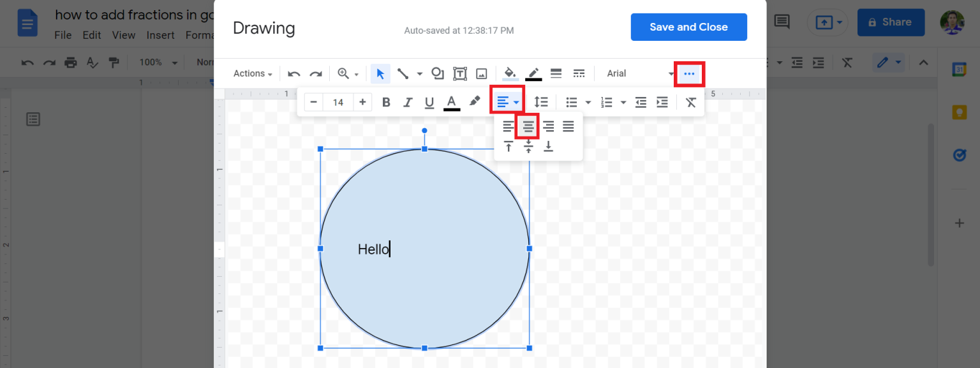This screenshot has height=368, width=980.
Task: Open the Edit menu in Docs
Action: (91, 35)
